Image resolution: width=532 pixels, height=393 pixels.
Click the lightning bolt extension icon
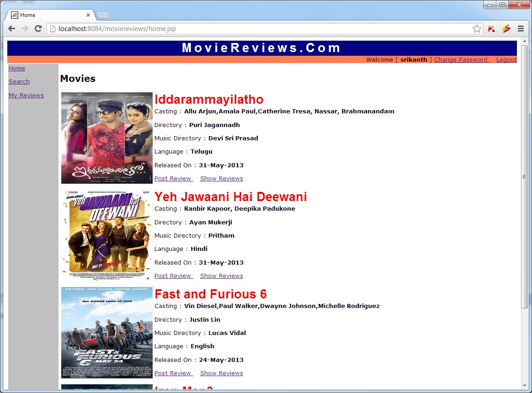click(x=506, y=28)
